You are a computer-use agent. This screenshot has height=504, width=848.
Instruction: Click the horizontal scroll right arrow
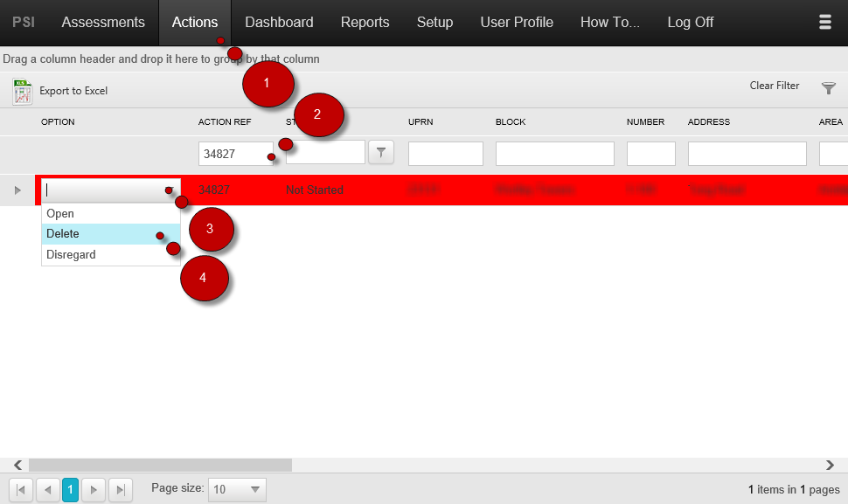click(x=831, y=465)
